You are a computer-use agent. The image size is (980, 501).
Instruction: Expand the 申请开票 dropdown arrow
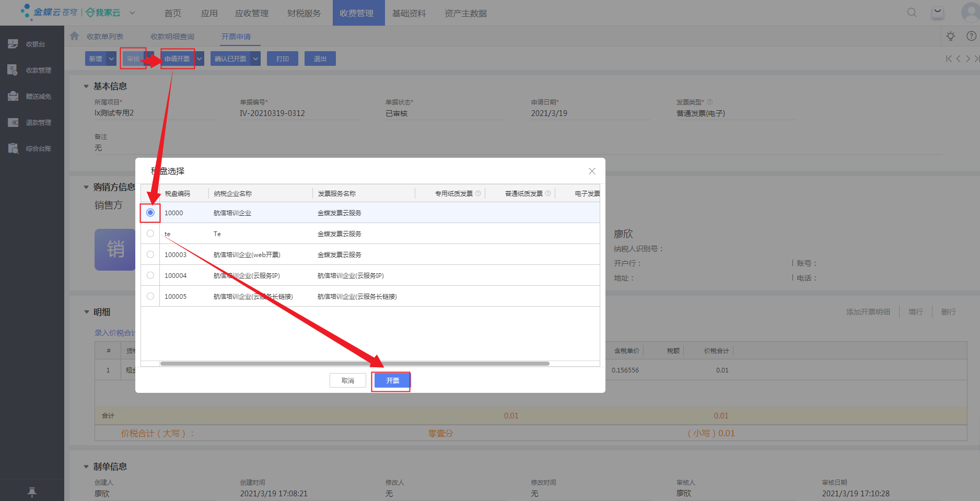200,59
